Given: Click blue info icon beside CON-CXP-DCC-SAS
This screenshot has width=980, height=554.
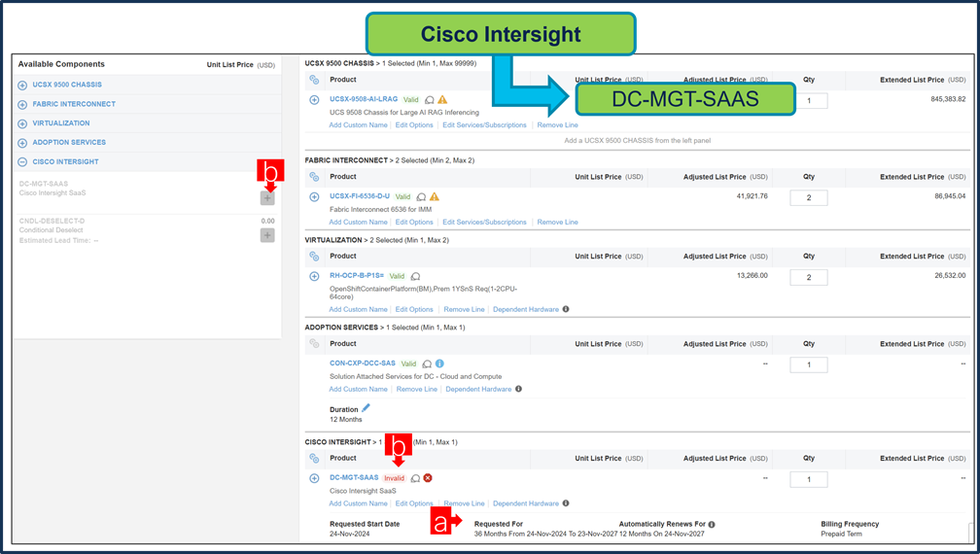Looking at the screenshot, I should (x=440, y=364).
